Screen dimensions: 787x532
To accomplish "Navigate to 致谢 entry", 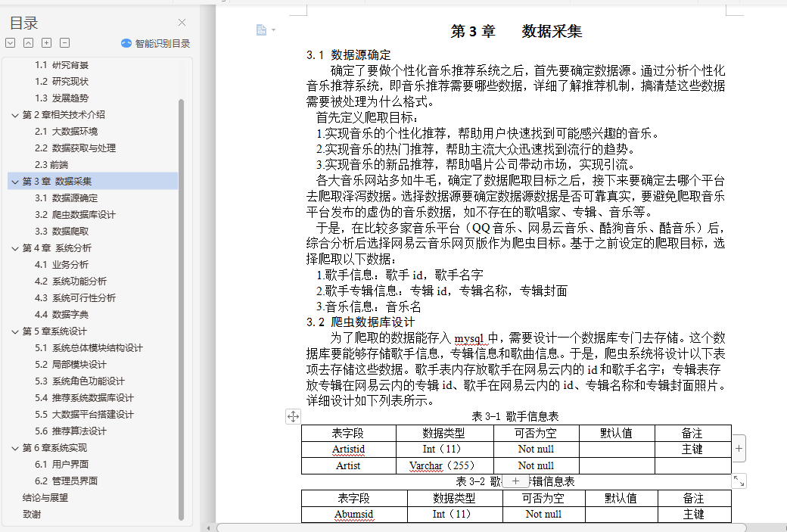I will point(32,514).
